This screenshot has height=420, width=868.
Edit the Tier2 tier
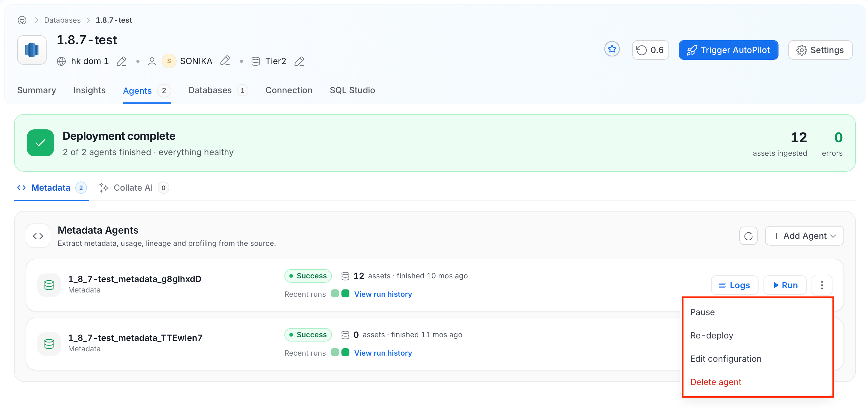click(x=299, y=61)
